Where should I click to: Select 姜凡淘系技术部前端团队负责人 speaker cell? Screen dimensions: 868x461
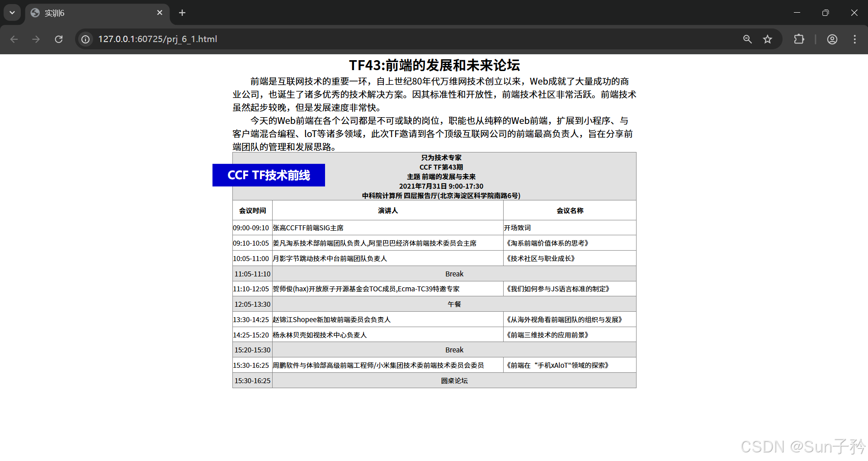tap(388, 243)
